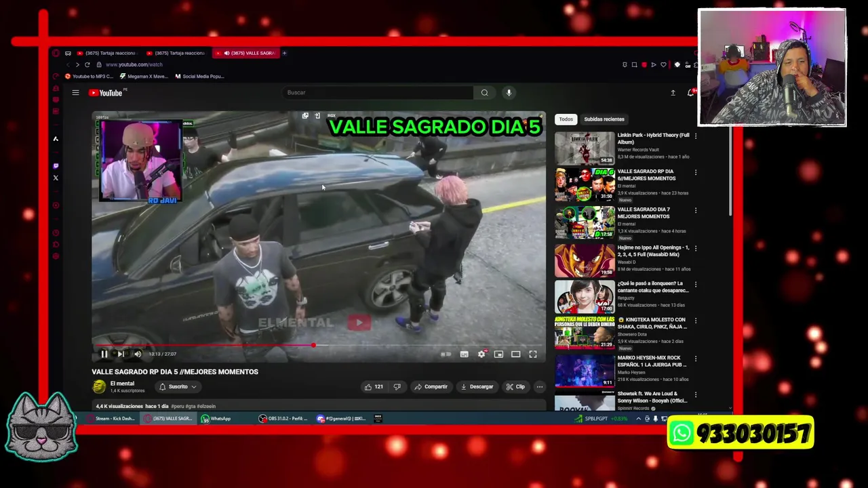Mute the video with the volume speaker icon

(138, 354)
